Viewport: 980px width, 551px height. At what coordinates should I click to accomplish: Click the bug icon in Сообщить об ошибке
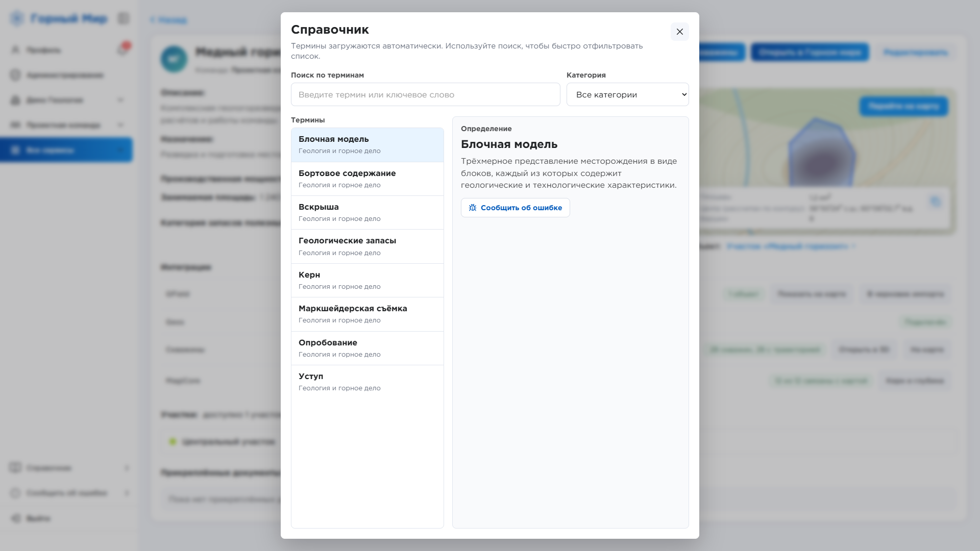pos(473,208)
